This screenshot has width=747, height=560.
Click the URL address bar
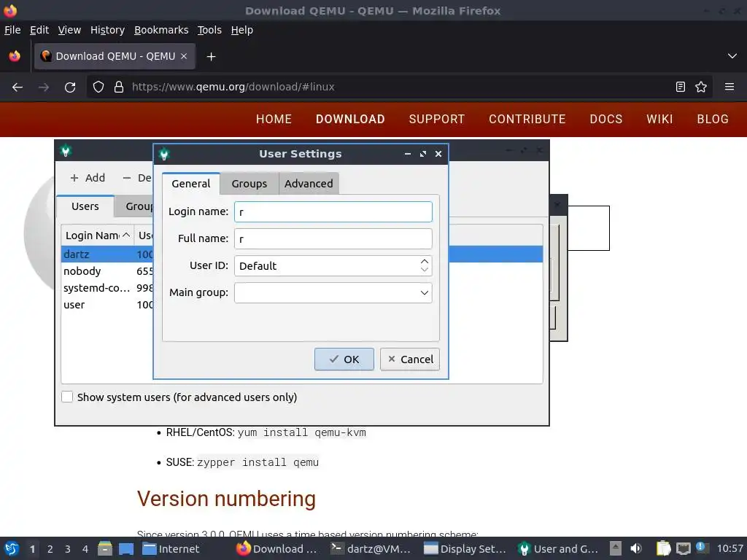(399, 87)
